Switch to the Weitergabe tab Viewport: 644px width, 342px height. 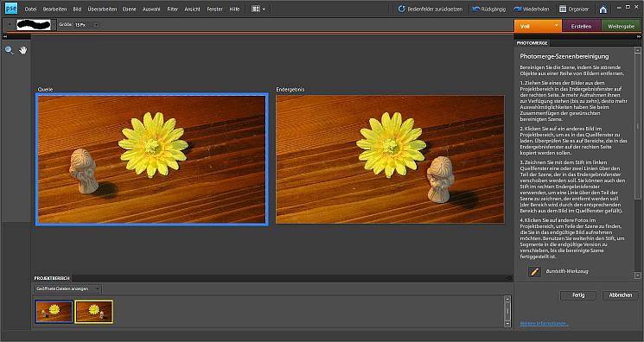coord(621,26)
